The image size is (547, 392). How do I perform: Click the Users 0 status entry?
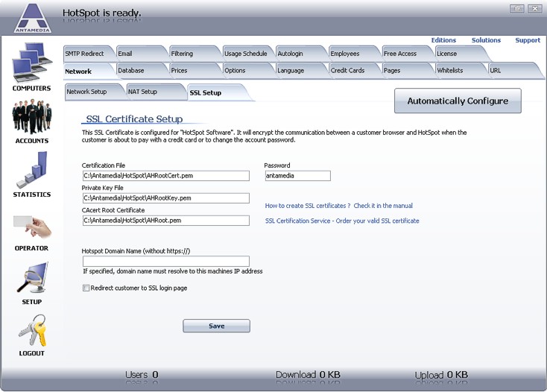point(142,375)
